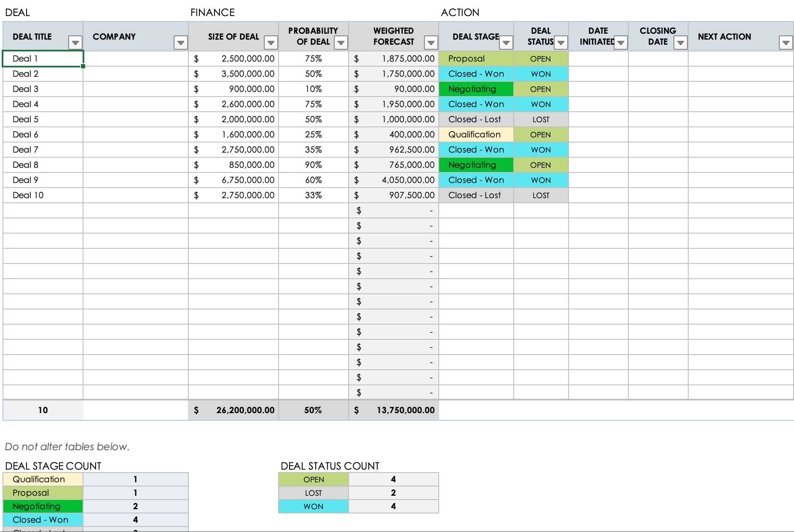Open the Deal Stage filter dropdown
The image size is (794, 532).
point(506,43)
